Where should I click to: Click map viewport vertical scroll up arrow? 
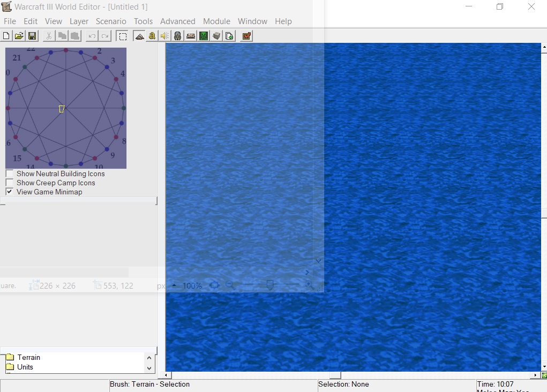coord(544,47)
